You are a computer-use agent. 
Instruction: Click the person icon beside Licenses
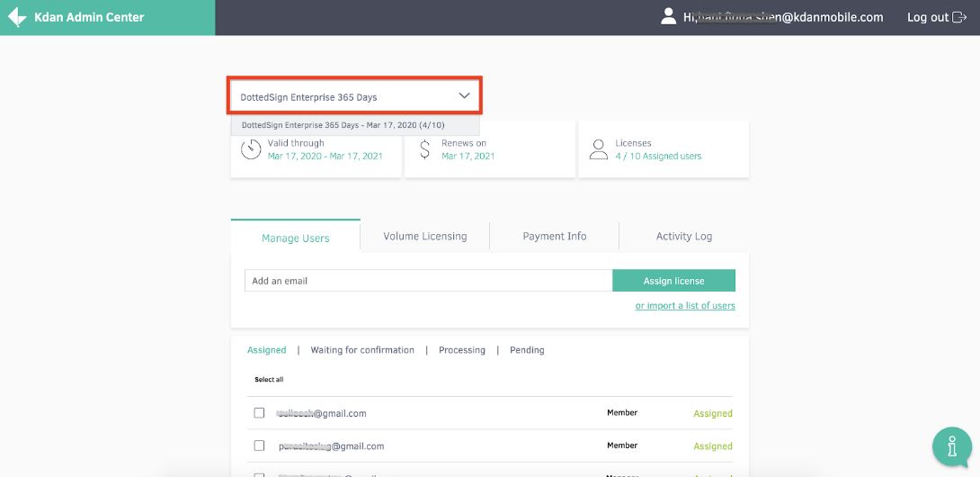point(599,149)
